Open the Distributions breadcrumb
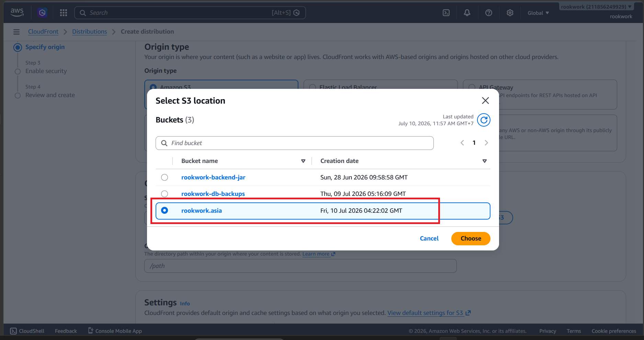The image size is (644, 340). click(90, 32)
